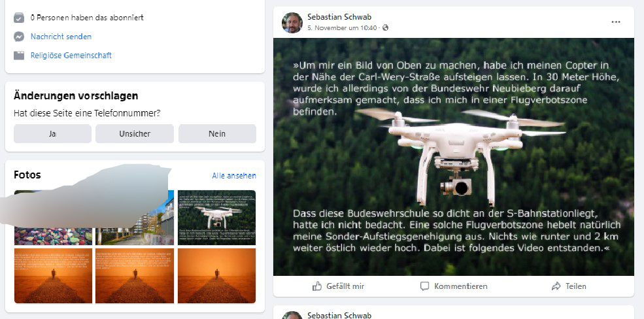Click the Messenger icon beside Nachricht senden
This screenshot has height=319, width=644.
19,37
